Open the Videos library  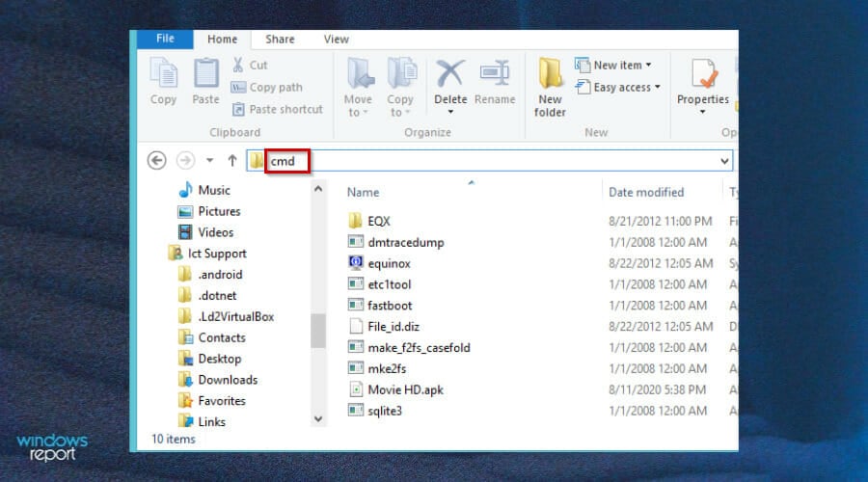coord(205,232)
